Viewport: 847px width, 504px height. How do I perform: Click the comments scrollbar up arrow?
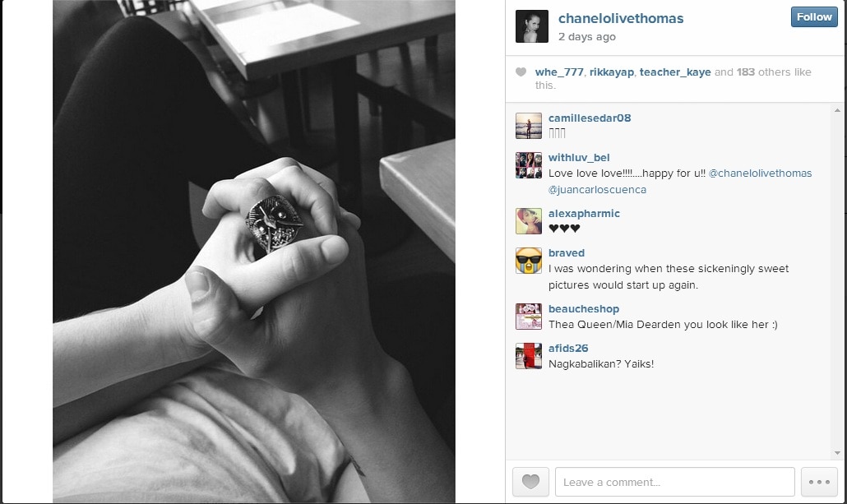837,110
